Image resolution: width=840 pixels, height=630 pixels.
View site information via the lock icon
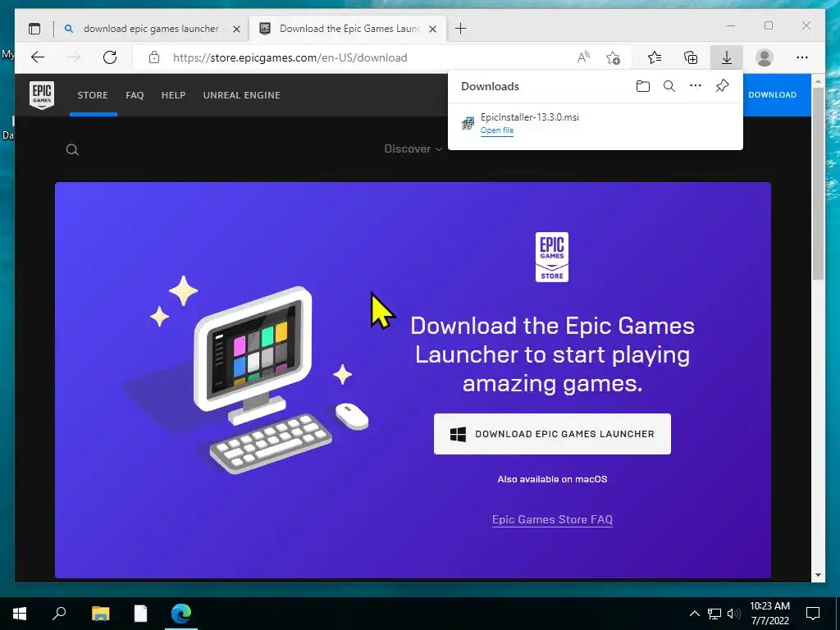coord(154,57)
